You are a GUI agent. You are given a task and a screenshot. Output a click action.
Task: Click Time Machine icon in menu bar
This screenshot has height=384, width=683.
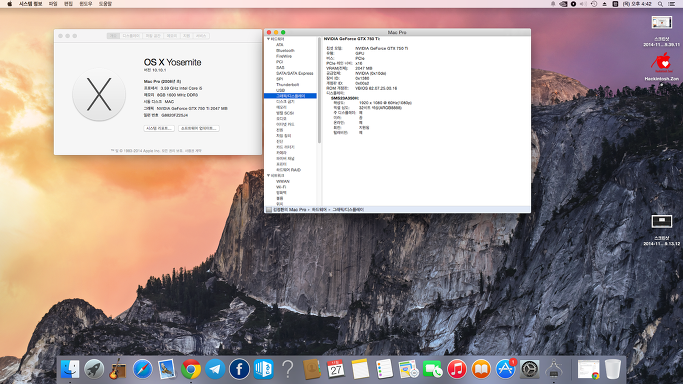point(594,4)
